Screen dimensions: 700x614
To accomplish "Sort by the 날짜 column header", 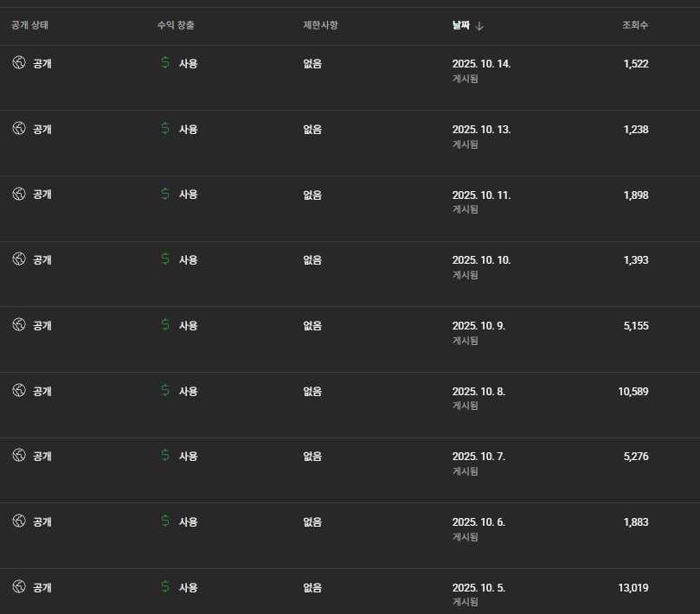I will coord(461,26).
